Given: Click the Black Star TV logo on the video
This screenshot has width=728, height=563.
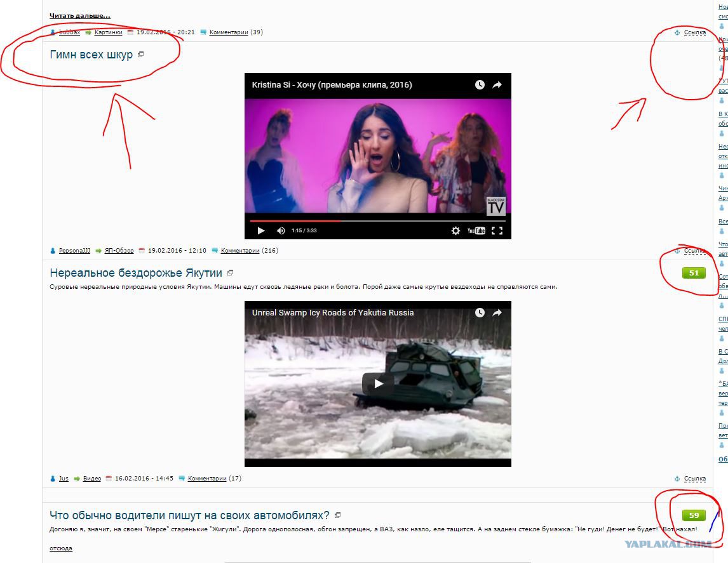Looking at the screenshot, I should (x=496, y=206).
